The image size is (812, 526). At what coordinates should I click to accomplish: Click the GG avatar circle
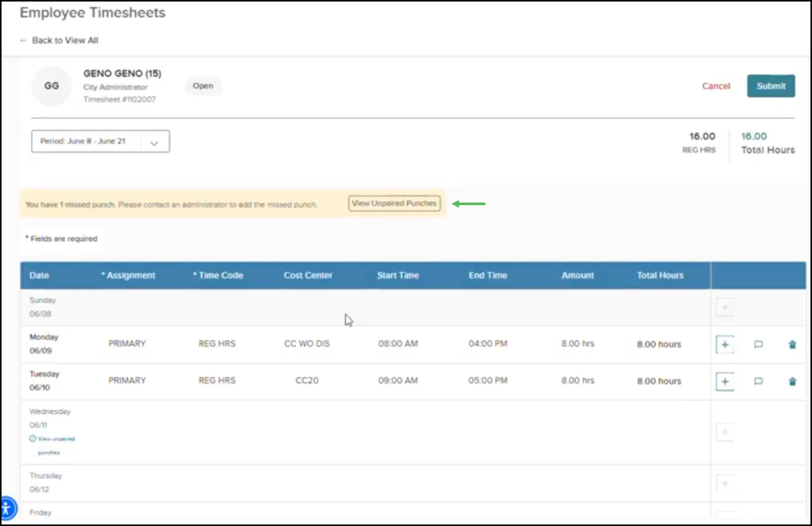point(51,86)
